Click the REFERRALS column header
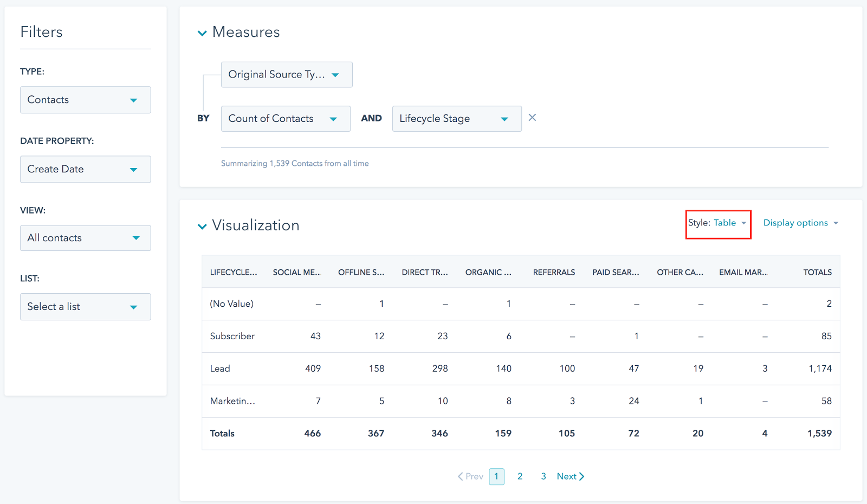867x504 pixels. click(554, 272)
